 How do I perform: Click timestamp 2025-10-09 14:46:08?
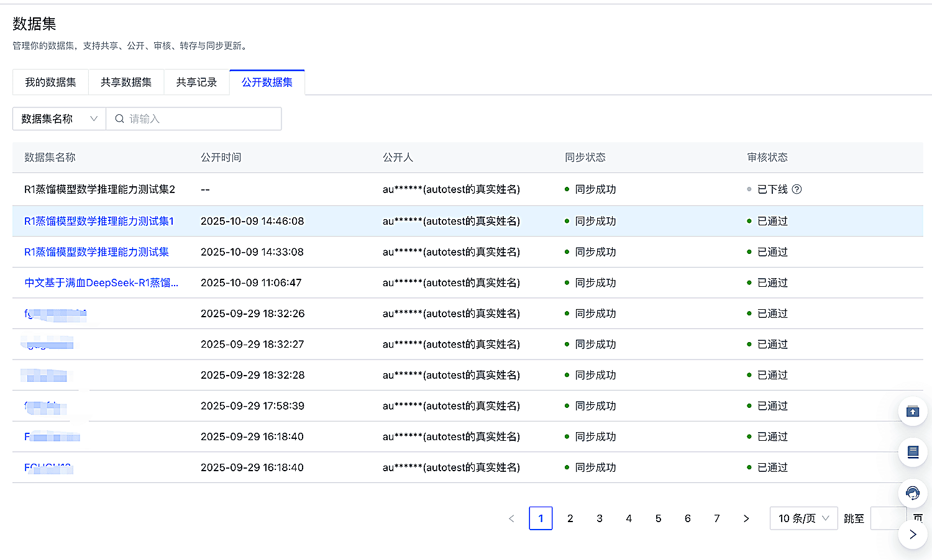pos(252,221)
